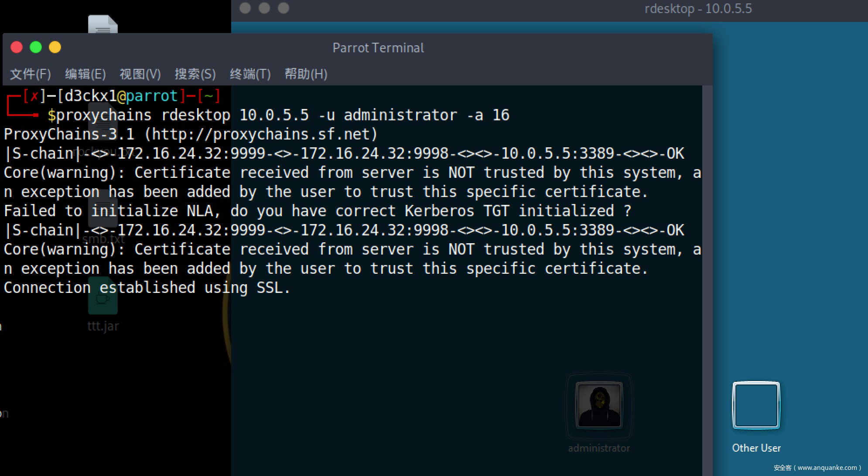The image size is (868, 476).
Task: Open the 文件(F) menu
Action: [x=30, y=74]
